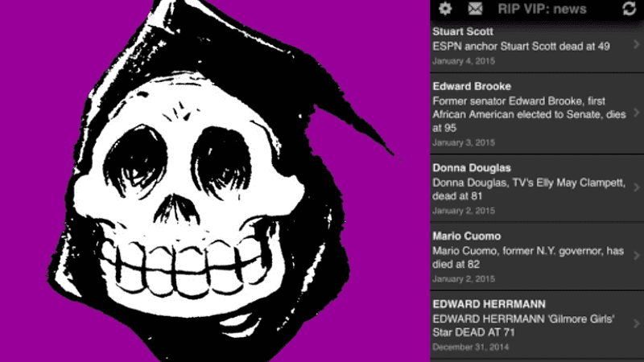This screenshot has width=644, height=362.
Task: Expand the Donna Douglas entry chevron
Action: 636,187
